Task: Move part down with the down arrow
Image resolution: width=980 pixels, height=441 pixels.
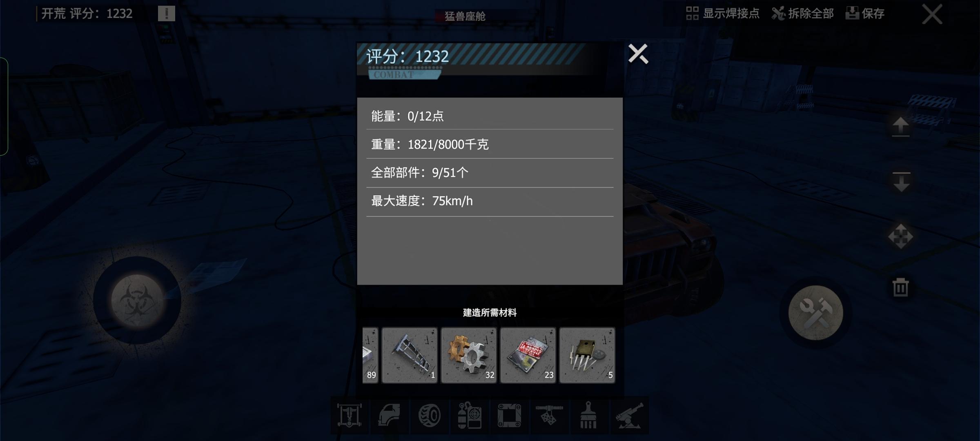Action: pyautogui.click(x=901, y=182)
